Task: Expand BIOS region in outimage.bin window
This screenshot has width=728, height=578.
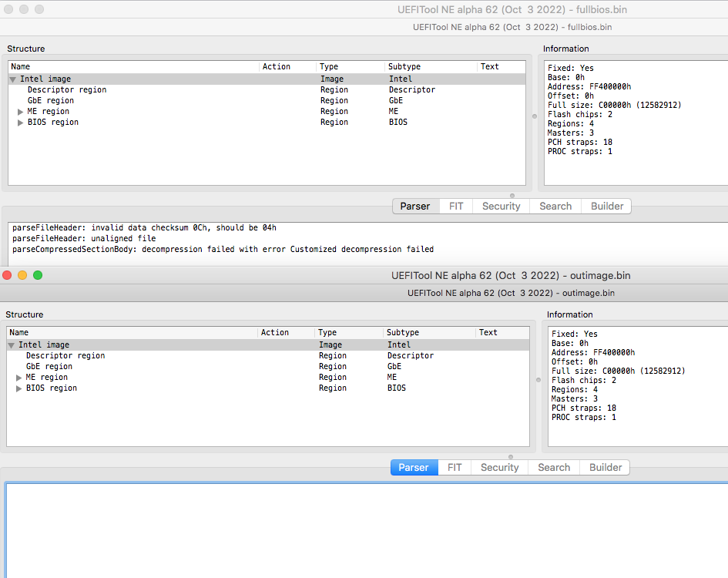Action: [x=18, y=388]
